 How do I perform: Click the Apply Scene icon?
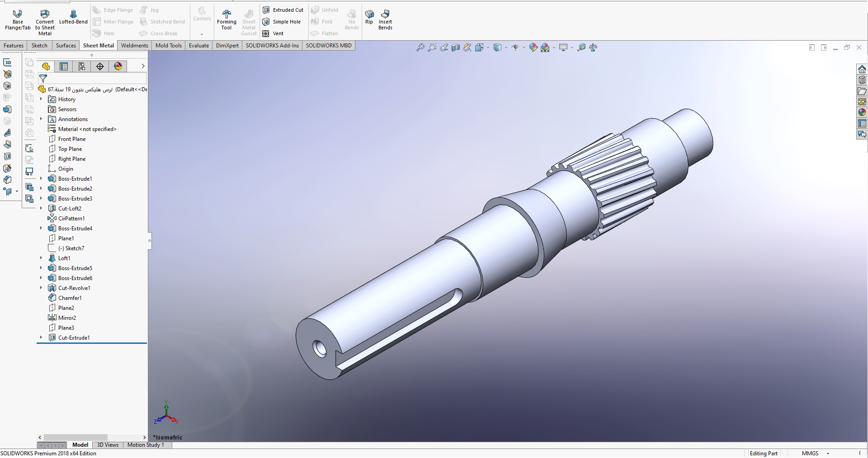pos(545,47)
